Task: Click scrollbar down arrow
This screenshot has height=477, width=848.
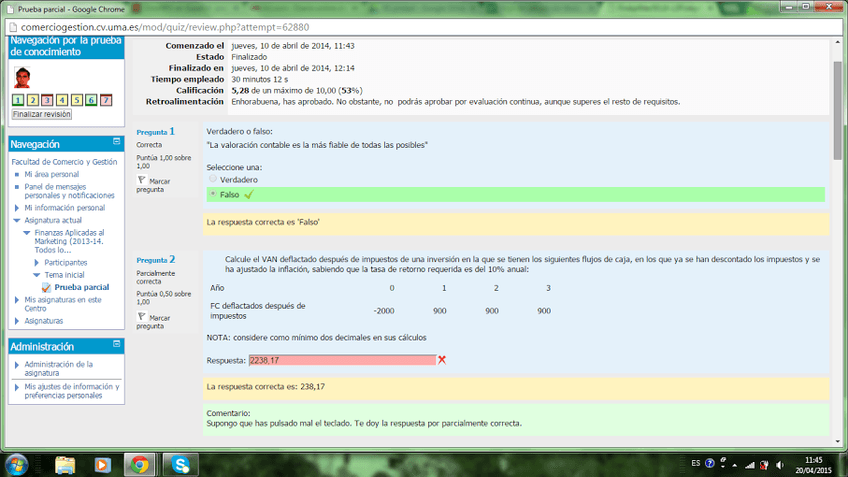Action: 838,441
